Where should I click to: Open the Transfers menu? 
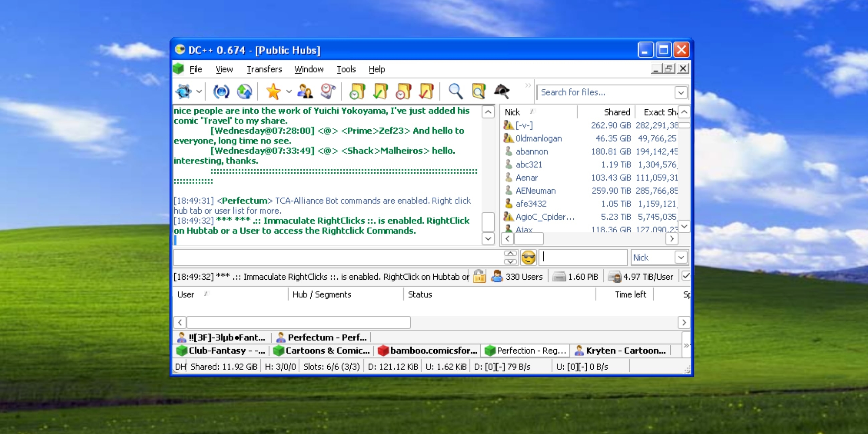(x=264, y=69)
